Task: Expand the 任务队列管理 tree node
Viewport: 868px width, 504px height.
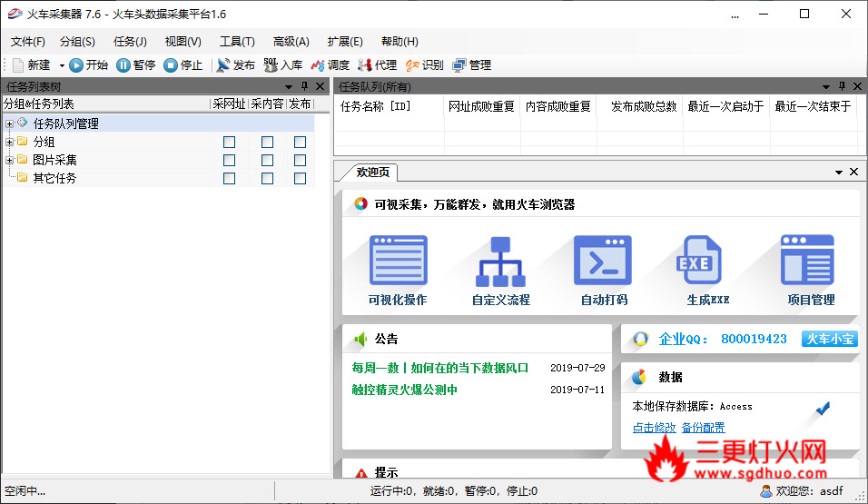Action: [x=9, y=124]
